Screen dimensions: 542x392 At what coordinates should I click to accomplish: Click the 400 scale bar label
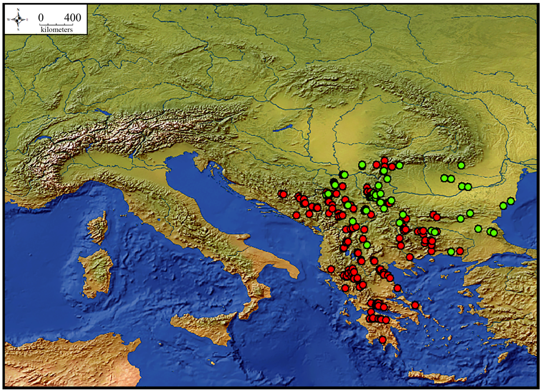(73, 18)
